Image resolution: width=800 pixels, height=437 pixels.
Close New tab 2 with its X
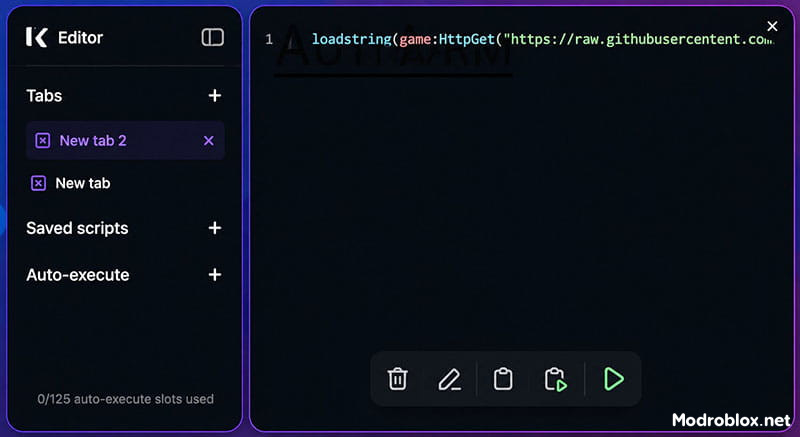[x=209, y=141]
